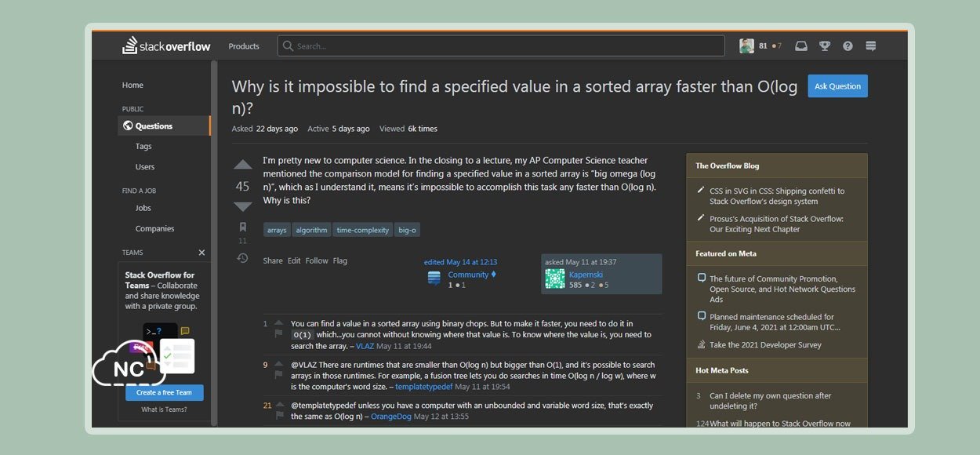980x455 pixels.
Task: Click the left sidebar vertical scrollbar
Action: 214,235
